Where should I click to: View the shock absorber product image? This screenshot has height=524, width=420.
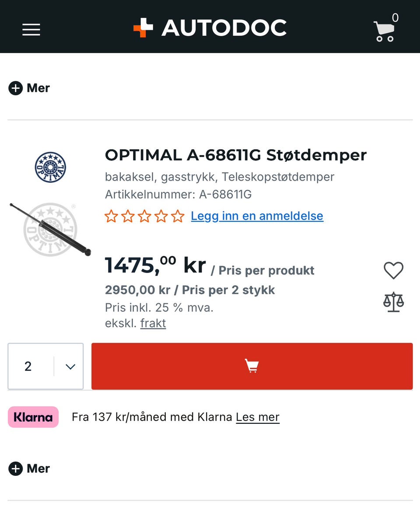point(50,230)
